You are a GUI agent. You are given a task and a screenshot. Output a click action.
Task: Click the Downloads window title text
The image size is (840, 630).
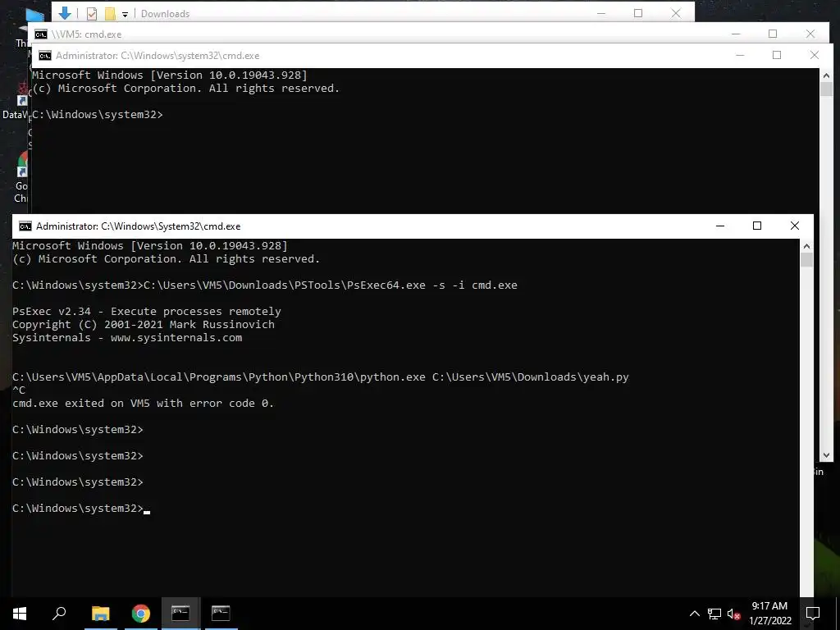point(165,14)
